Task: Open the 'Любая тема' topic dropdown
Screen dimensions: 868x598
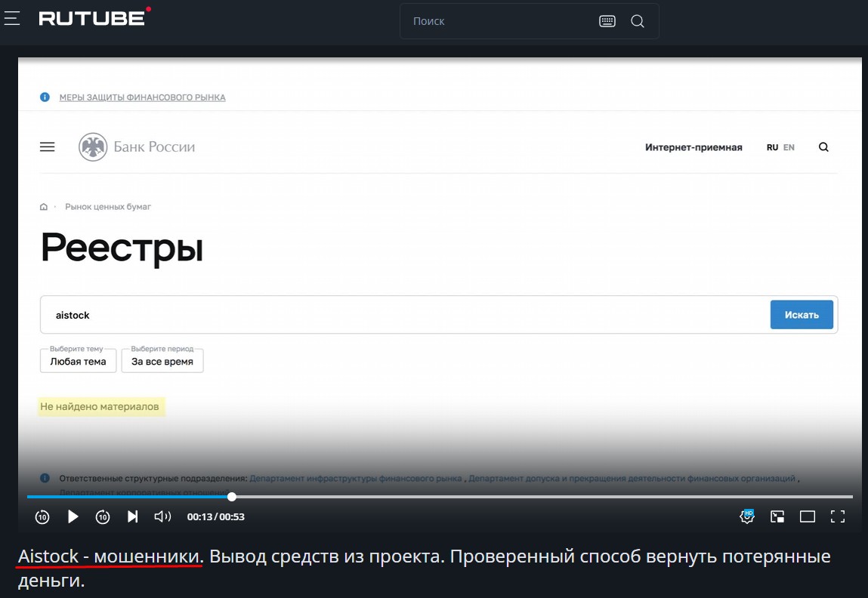Action: click(x=78, y=361)
